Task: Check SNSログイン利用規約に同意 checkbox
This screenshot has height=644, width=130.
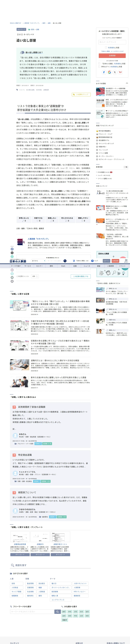Action: (x=99, y=67)
